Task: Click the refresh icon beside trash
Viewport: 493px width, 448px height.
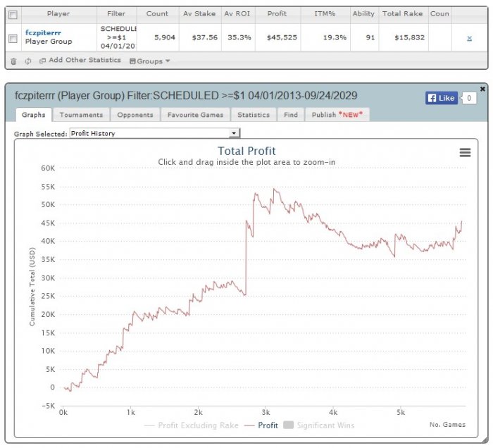Action: [28, 61]
